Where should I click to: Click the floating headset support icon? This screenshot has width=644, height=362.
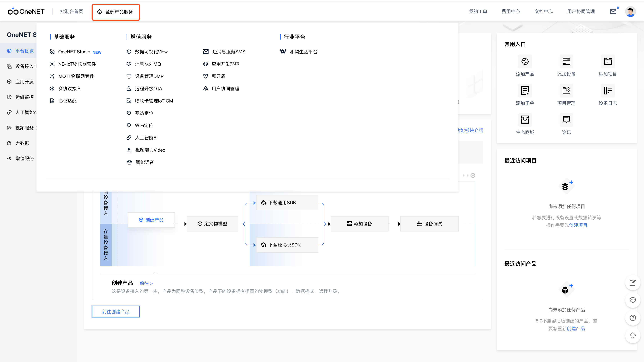coord(632,336)
